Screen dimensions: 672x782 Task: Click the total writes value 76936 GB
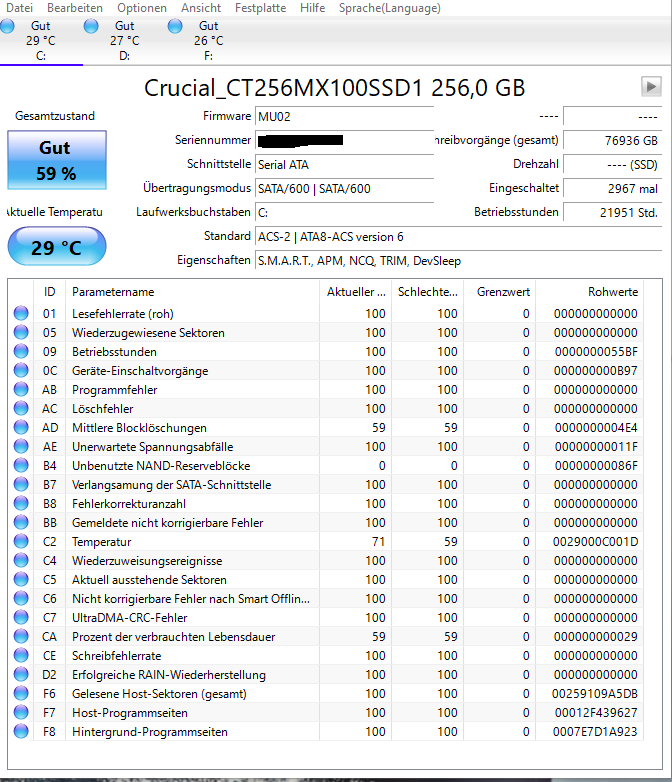(x=612, y=141)
